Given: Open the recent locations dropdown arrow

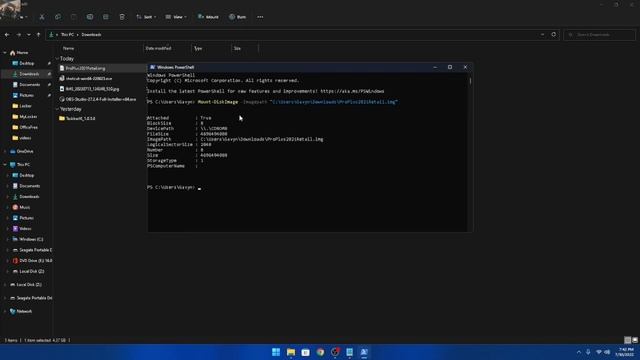Looking at the screenshot, I should (x=29, y=35).
